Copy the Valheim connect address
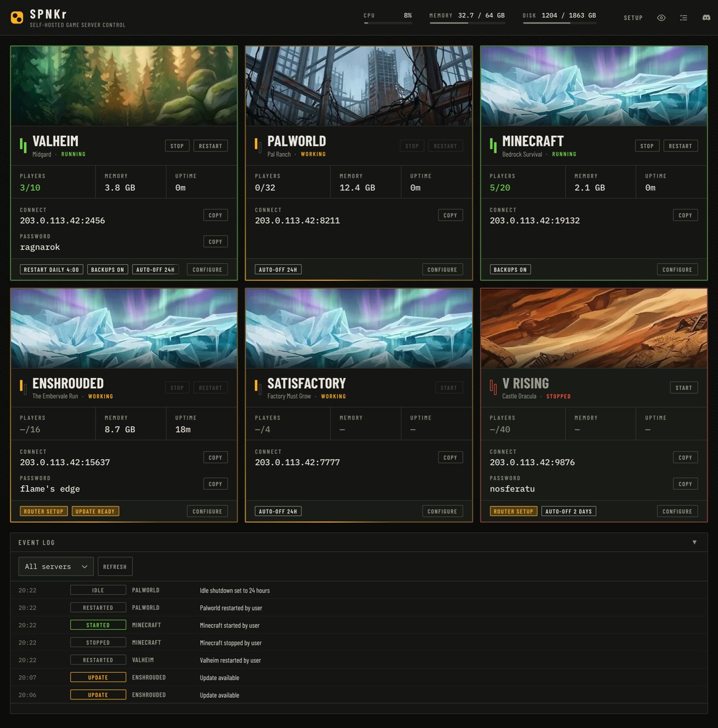The image size is (718, 728). point(215,215)
